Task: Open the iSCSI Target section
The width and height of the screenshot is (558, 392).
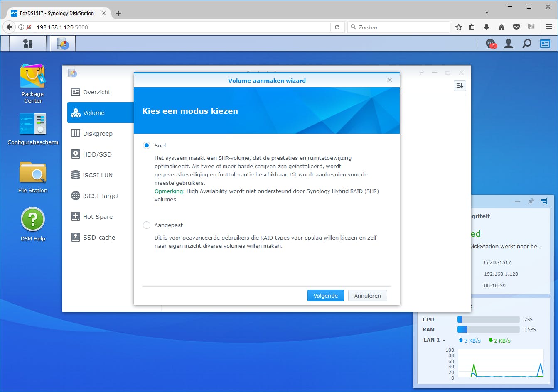Action: coord(101,196)
